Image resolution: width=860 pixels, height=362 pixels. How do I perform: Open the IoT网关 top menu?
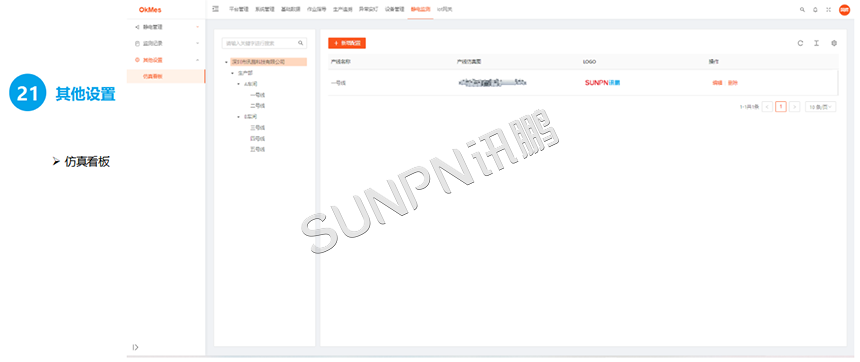coord(445,10)
